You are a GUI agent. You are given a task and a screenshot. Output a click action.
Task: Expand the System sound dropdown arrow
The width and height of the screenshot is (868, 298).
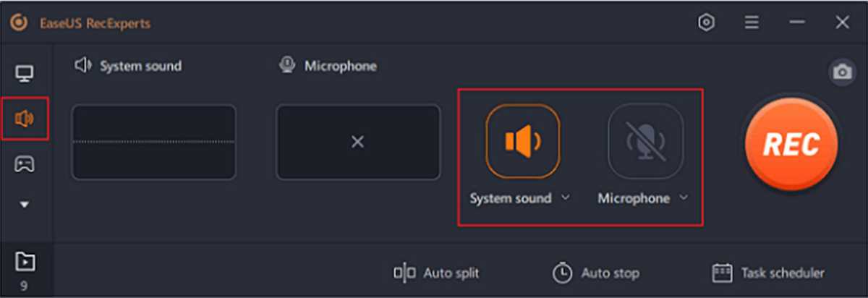pyautogui.click(x=566, y=197)
